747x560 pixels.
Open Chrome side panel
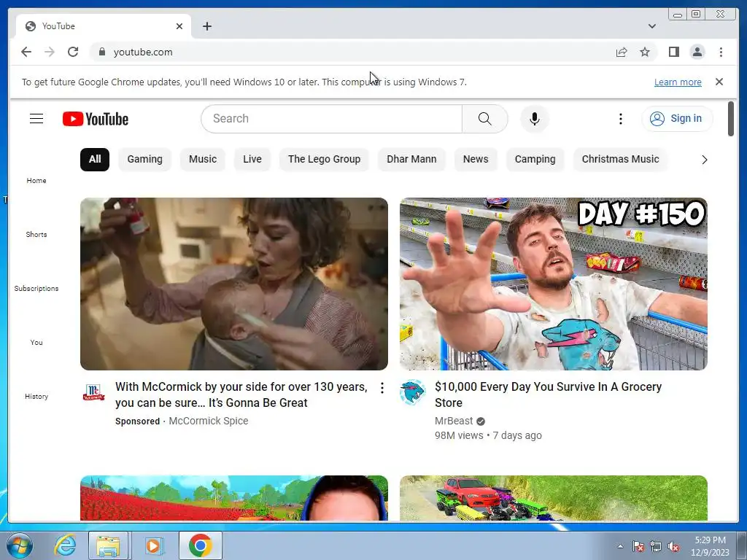pos(673,52)
